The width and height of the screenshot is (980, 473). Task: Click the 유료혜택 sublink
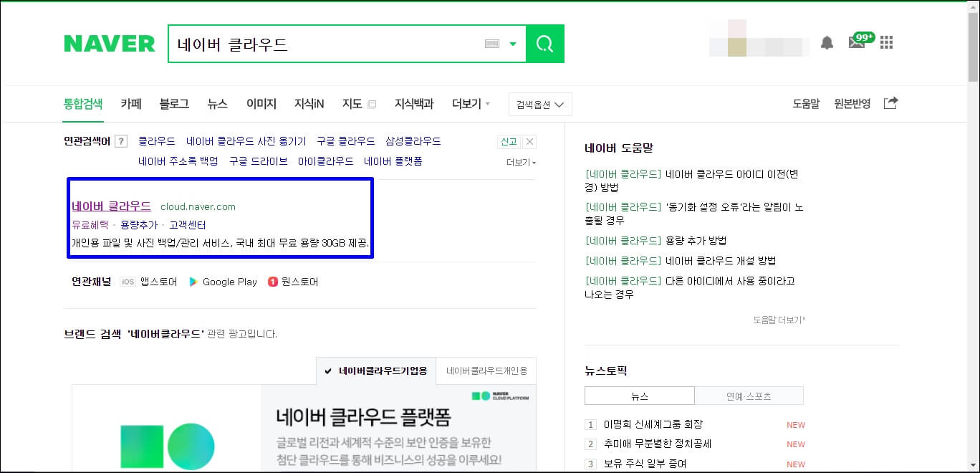pyautogui.click(x=90, y=225)
